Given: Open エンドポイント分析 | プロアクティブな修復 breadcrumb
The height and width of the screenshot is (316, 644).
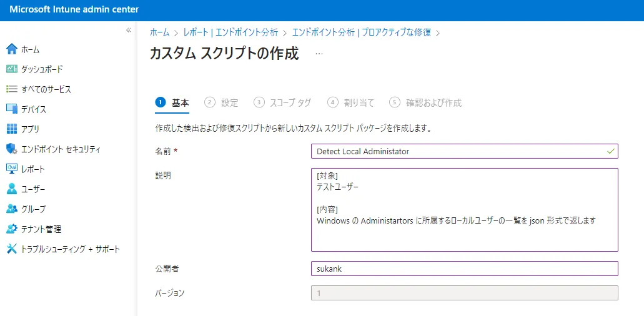Looking at the screenshot, I should point(362,32).
